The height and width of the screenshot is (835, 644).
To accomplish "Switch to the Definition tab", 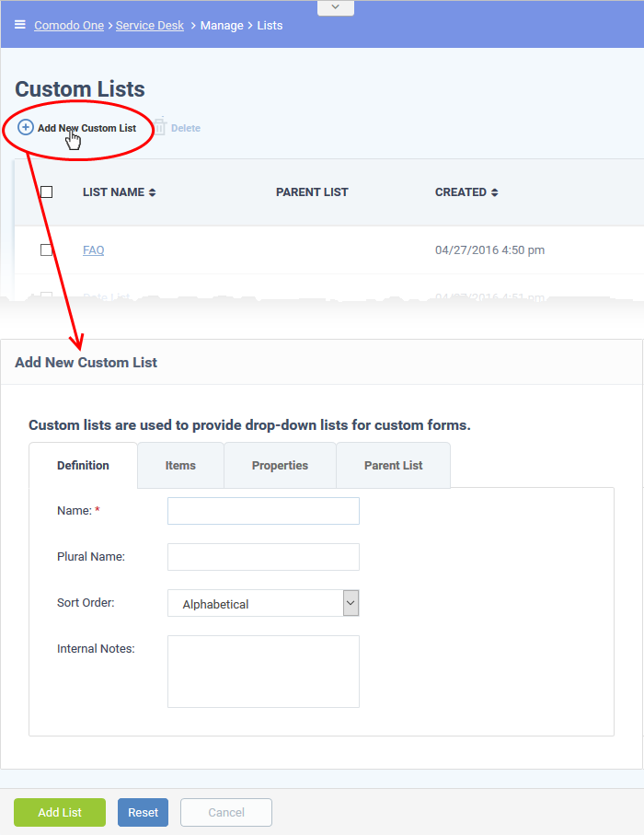I will 83,466.
